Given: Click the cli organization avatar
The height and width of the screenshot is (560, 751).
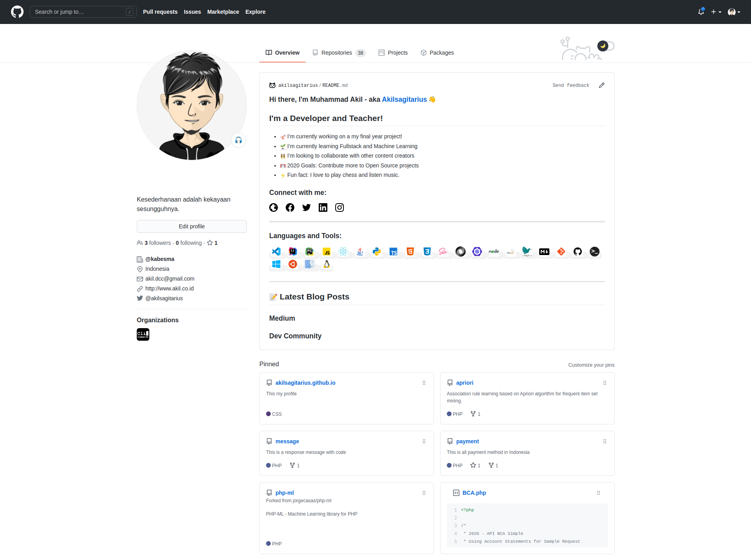Looking at the screenshot, I should [x=143, y=334].
